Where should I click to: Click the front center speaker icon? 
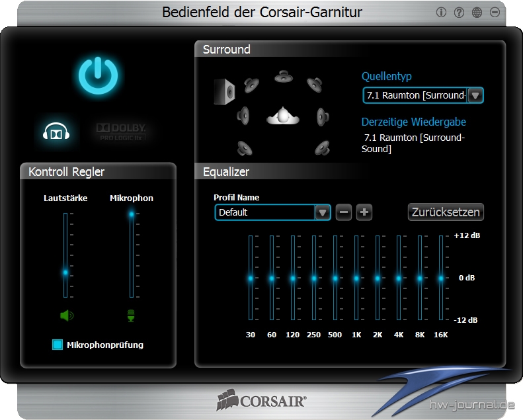[x=284, y=77]
